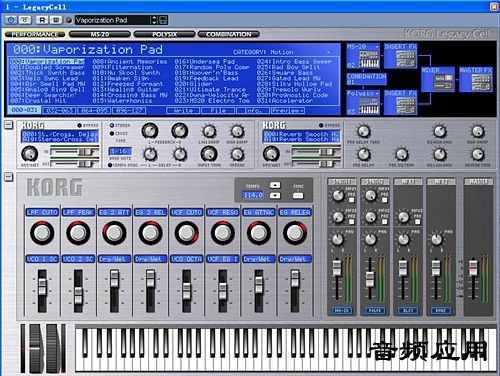This screenshot has width=500, height=376.
Task: Select program bank 096-127
Action: pos(129,110)
